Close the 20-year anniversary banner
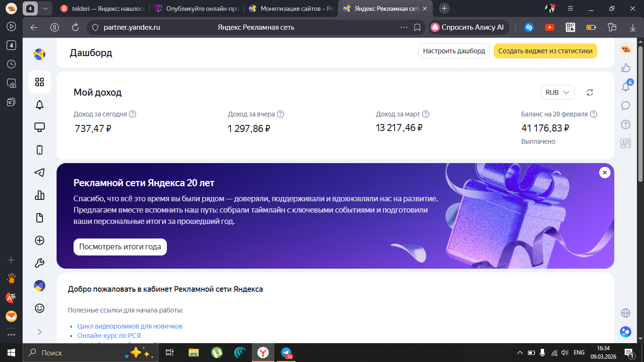The image size is (644, 362). coord(605,173)
